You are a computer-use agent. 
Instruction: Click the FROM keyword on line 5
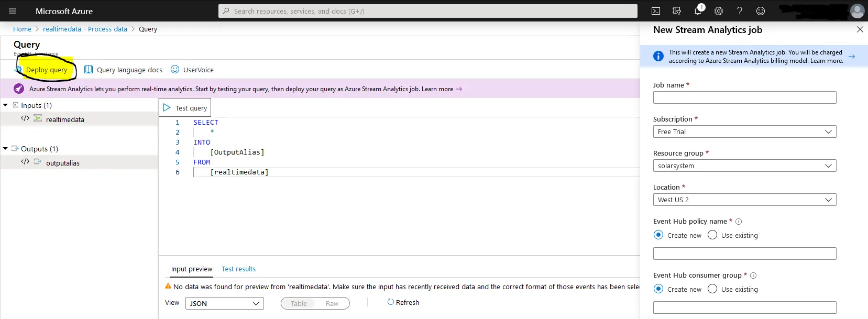tap(202, 162)
